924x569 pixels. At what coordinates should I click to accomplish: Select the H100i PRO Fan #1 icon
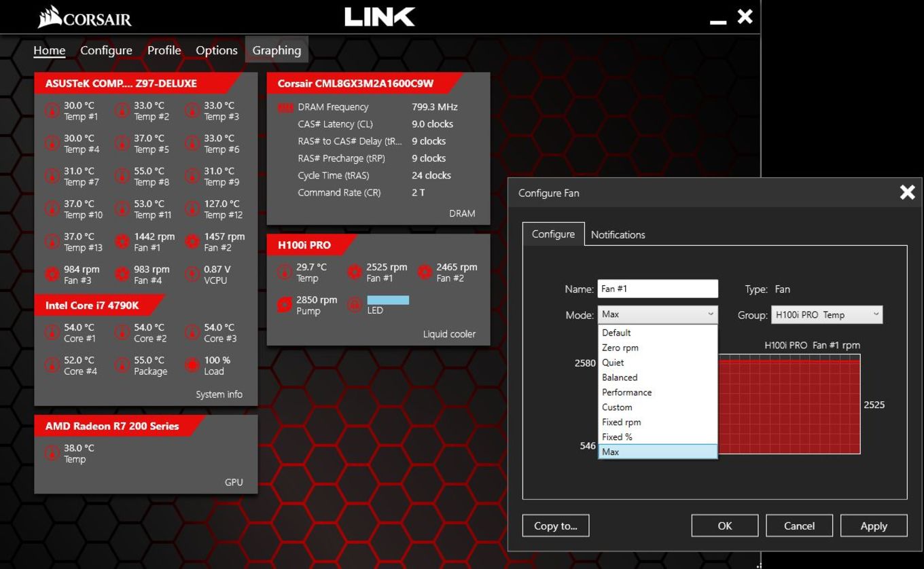point(355,272)
